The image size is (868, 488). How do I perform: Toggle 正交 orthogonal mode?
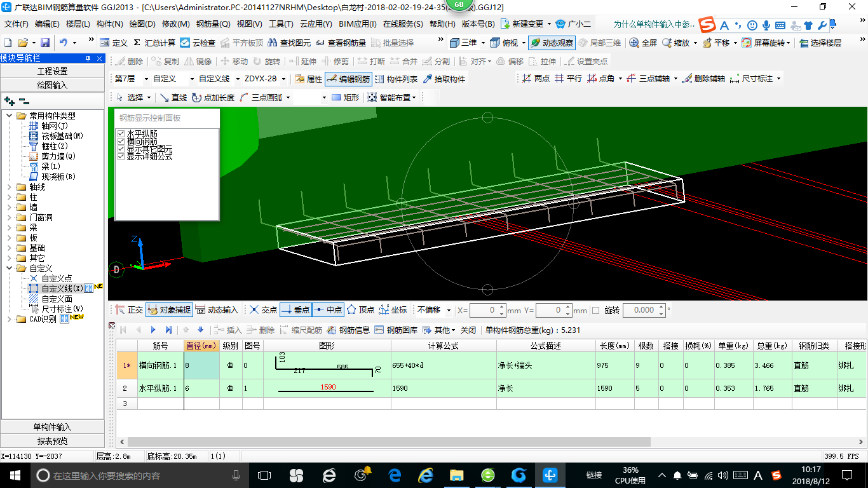(129, 310)
